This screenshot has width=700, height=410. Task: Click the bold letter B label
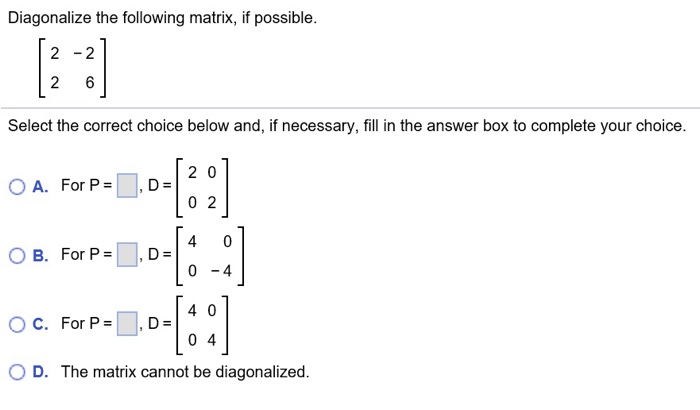coord(40,255)
